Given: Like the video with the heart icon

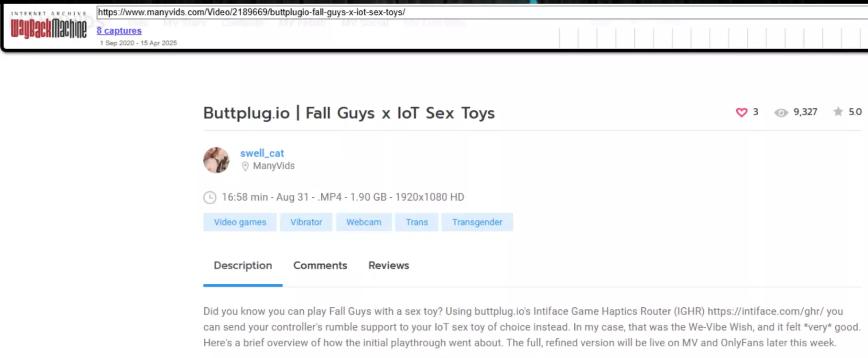Looking at the screenshot, I should tap(741, 112).
